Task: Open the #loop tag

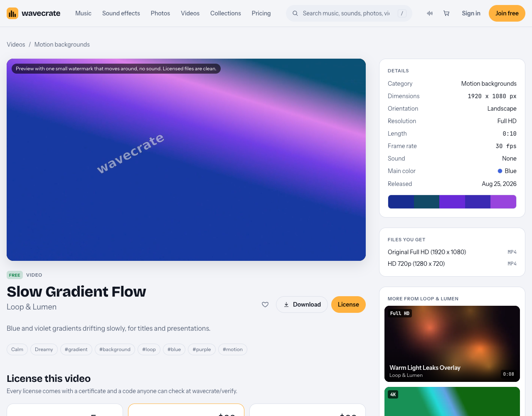Action: (x=149, y=349)
